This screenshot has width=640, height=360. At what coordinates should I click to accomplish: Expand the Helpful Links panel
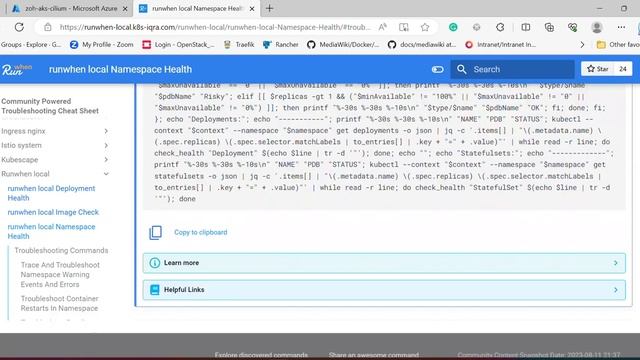tap(384, 290)
